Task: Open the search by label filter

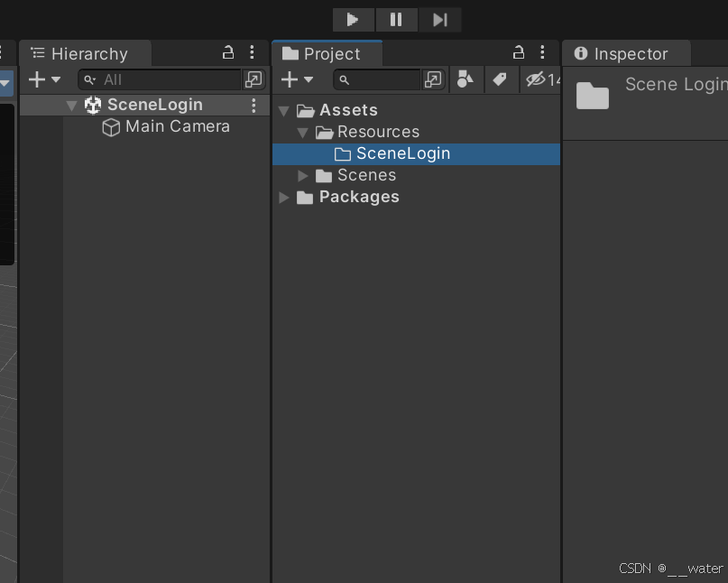Action: (500, 79)
